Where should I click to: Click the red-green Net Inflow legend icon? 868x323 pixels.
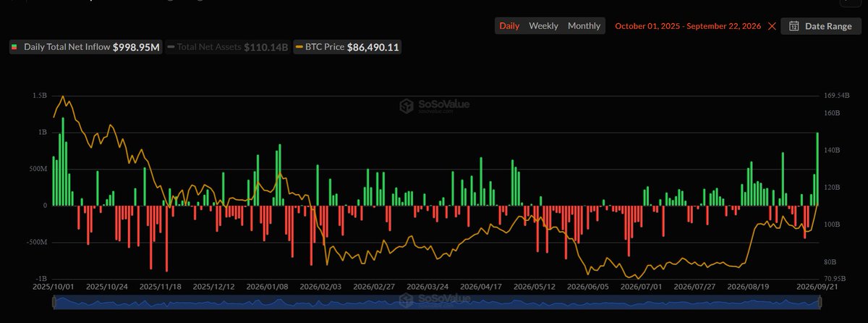(14, 47)
